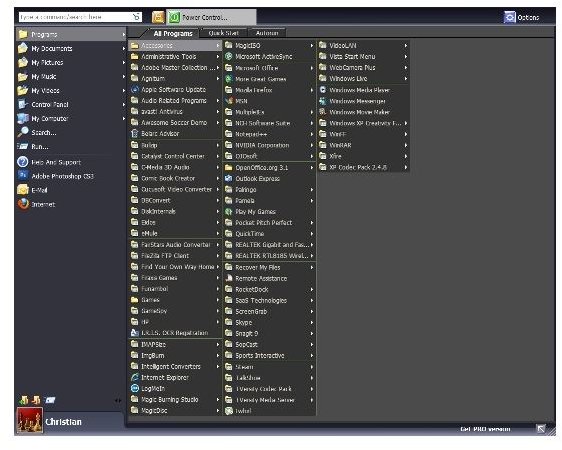Launch Internet Explorer
This screenshot has height=450, width=562.
point(175,377)
